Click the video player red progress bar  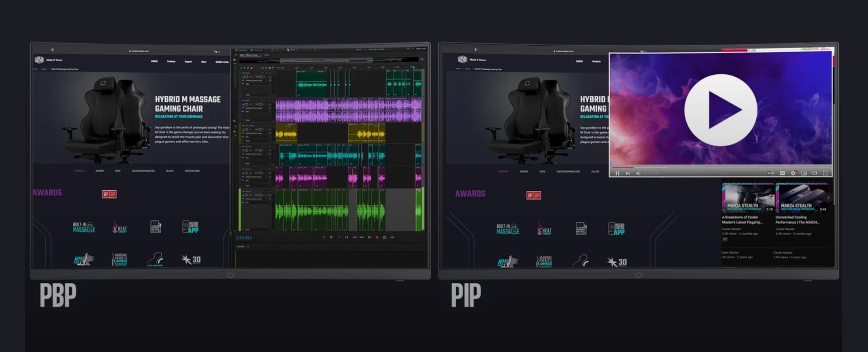click(623, 168)
